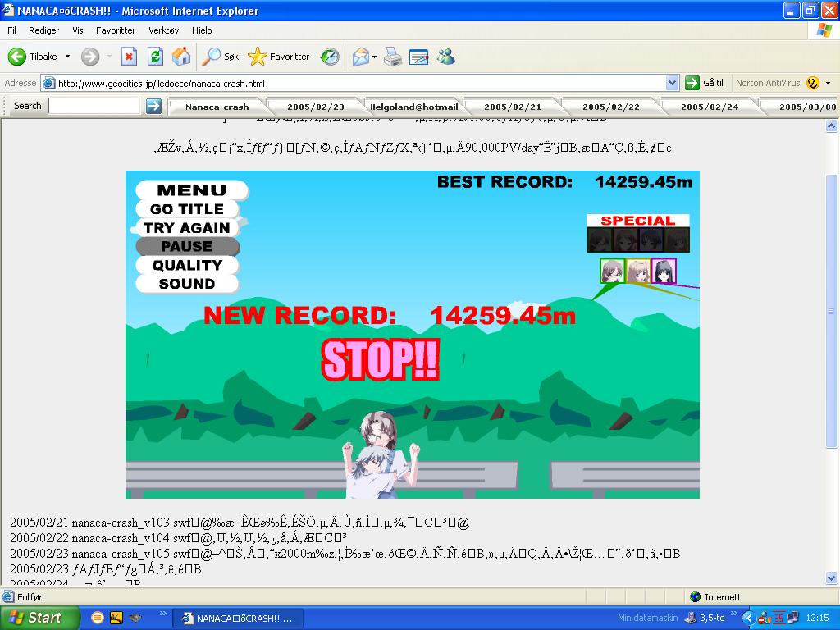Click TRY AGAIN in the game menu
The height and width of the screenshot is (630, 840).
coord(187,228)
